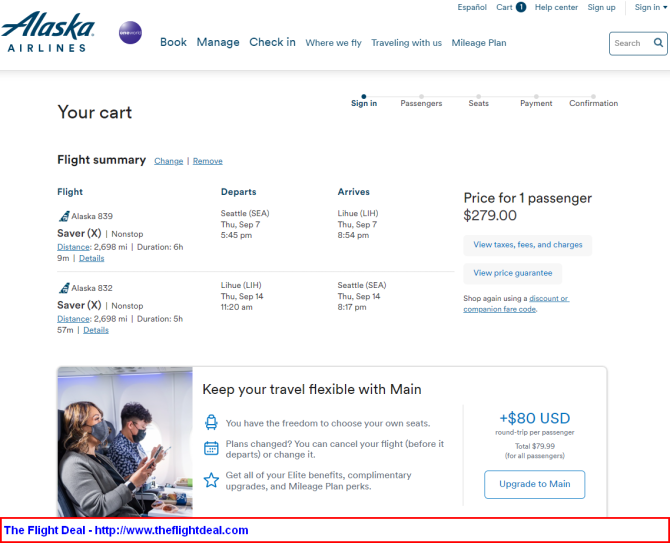Click 'Total $79.99' text

tap(535, 446)
